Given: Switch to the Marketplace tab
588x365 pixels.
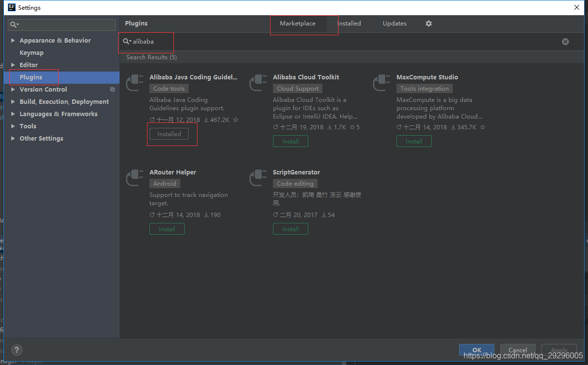Looking at the screenshot, I should click(297, 24).
